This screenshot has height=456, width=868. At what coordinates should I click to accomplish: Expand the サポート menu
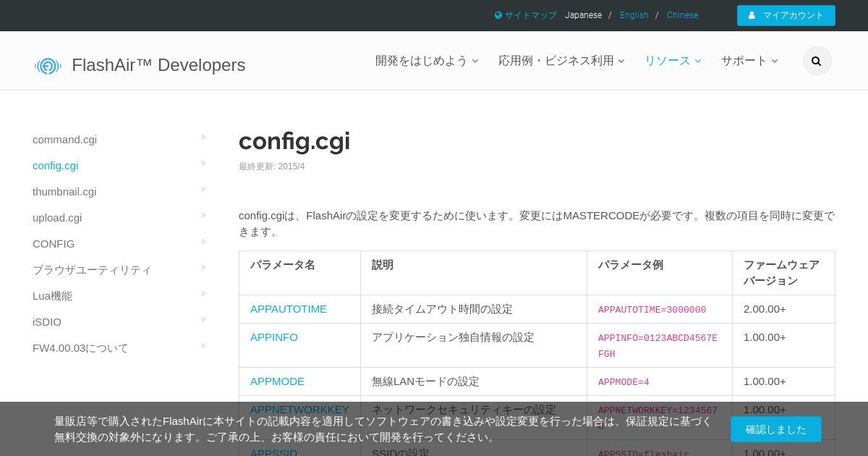pyautogui.click(x=749, y=61)
